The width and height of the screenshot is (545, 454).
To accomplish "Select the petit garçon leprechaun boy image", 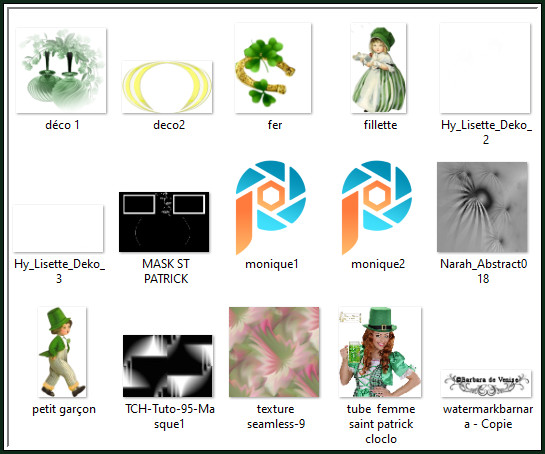I will click(x=62, y=352).
